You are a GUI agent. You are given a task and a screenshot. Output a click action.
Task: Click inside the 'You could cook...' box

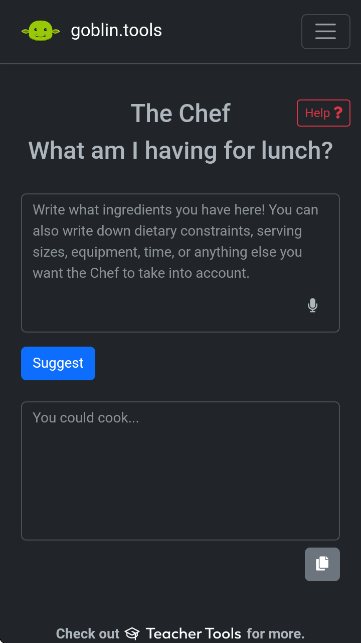click(x=180, y=471)
